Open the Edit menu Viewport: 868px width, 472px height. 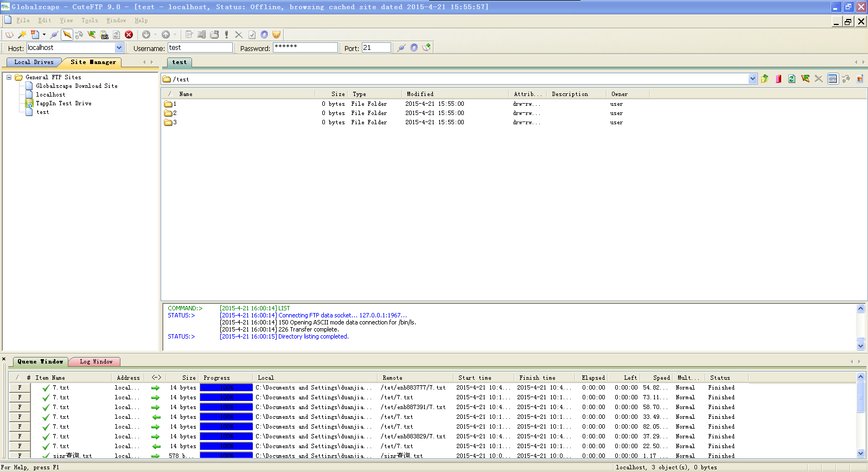[x=44, y=21]
